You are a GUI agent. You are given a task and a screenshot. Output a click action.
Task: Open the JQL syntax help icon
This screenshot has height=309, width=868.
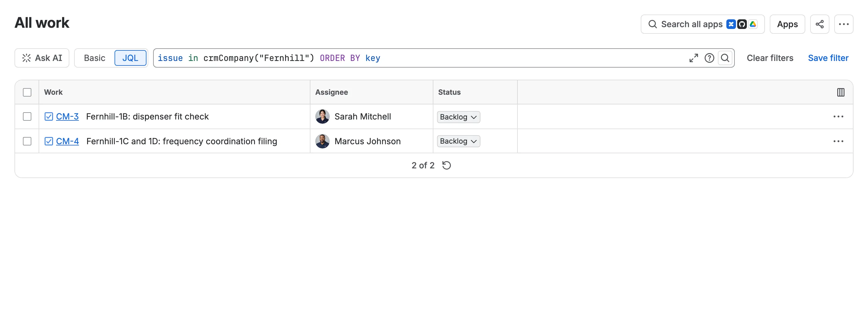[709, 58]
